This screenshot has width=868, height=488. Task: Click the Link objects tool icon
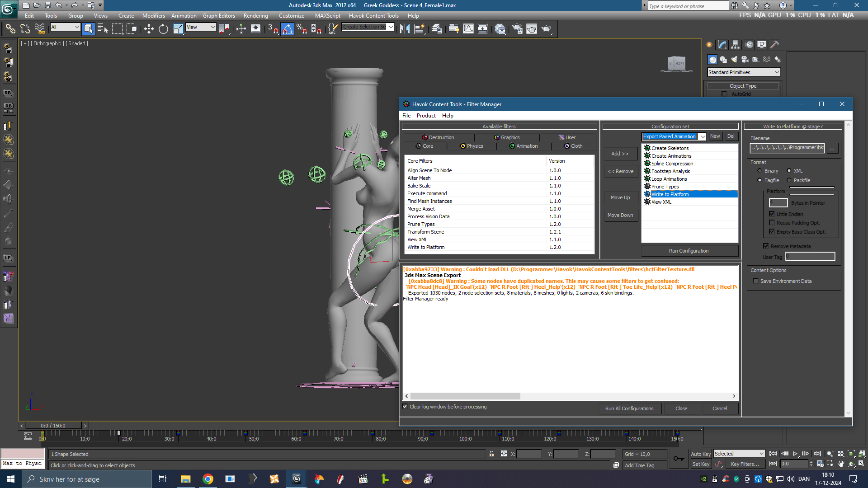(x=10, y=29)
